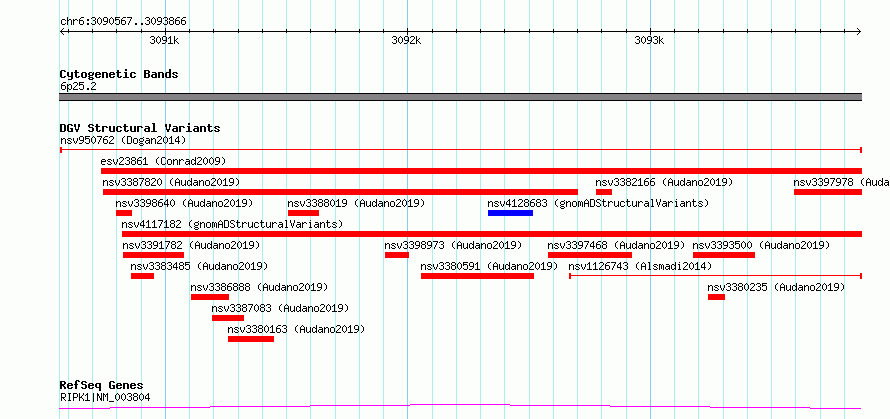
Task: Click the 3093k ruler position
Action: pyautogui.click(x=649, y=40)
